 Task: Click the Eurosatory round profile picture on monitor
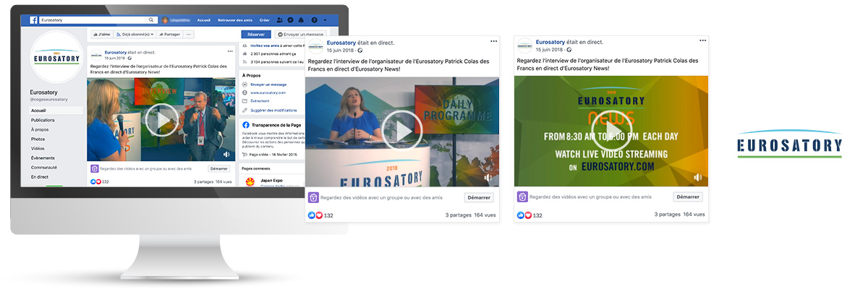[56, 58]
